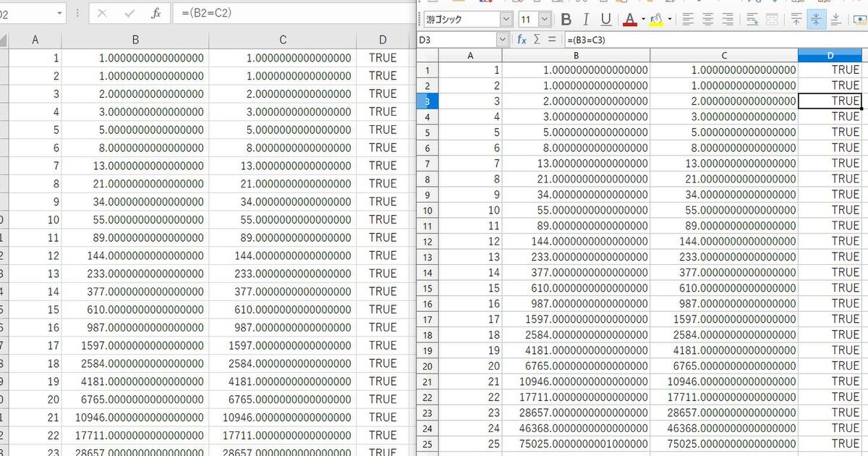The width and height of the screenshot is (868, 456).
Task: Click the wrap text icon
Action: [752, 20]
